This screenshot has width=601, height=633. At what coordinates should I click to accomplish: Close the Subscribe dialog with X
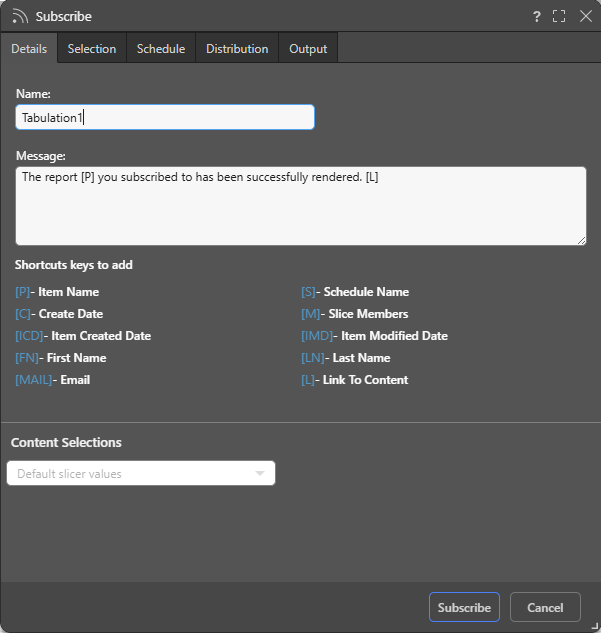586,17
